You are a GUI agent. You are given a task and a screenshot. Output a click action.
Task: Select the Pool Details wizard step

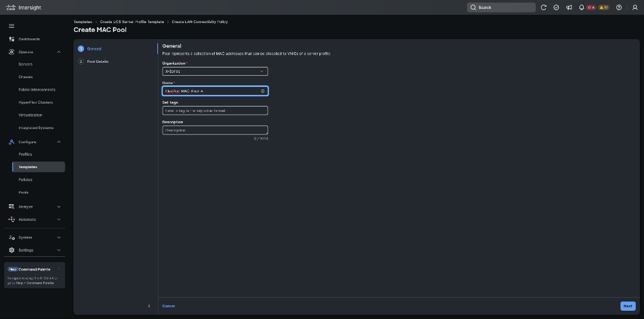[x=98, y=62]
